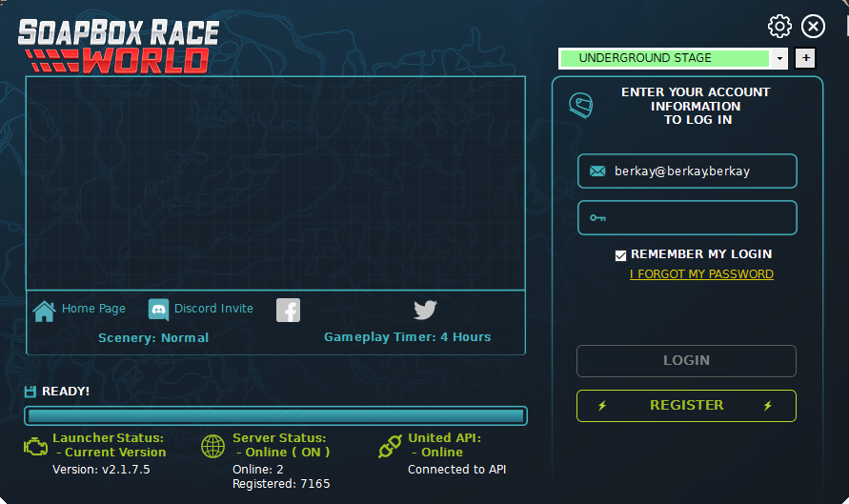This screenshot has width=849, height=504.
Task: Click the Gameplay Timer: 4 Hours label
Action: click(408, 336)
